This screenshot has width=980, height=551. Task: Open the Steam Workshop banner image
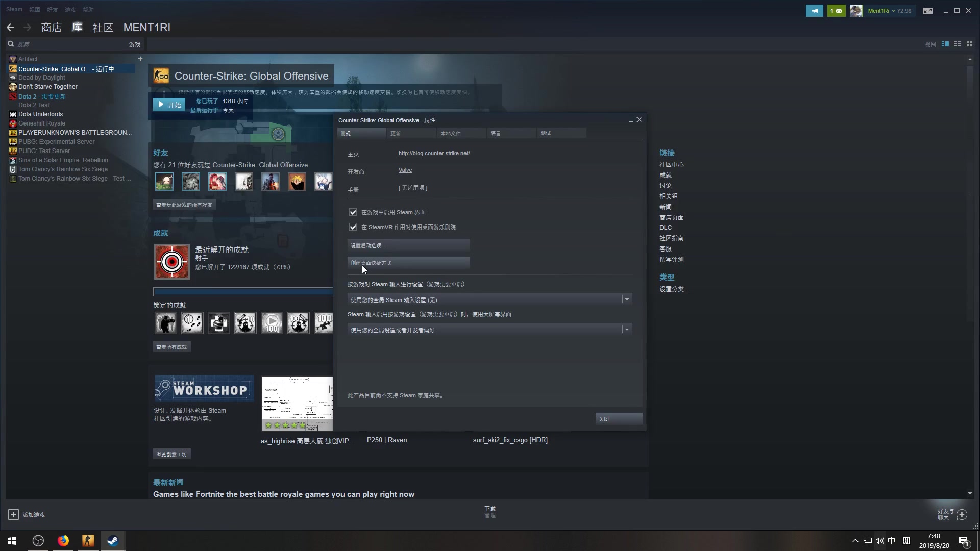point(204,389)
